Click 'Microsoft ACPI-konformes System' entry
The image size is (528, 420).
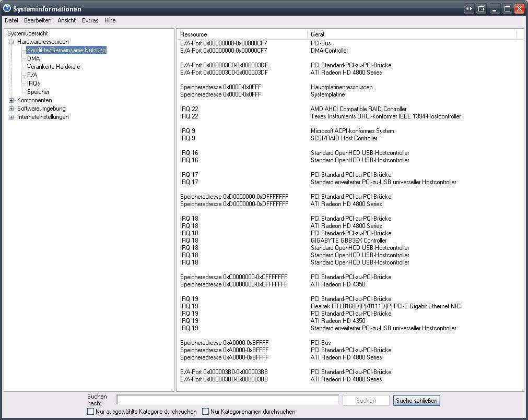pos(352,131)
